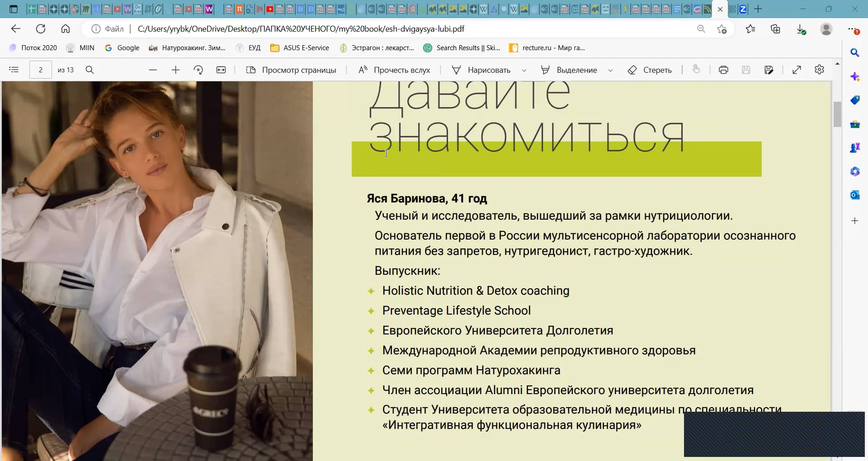Open the address bar zoom indicator
Screen dimensions: 868x461
[701, 29]
